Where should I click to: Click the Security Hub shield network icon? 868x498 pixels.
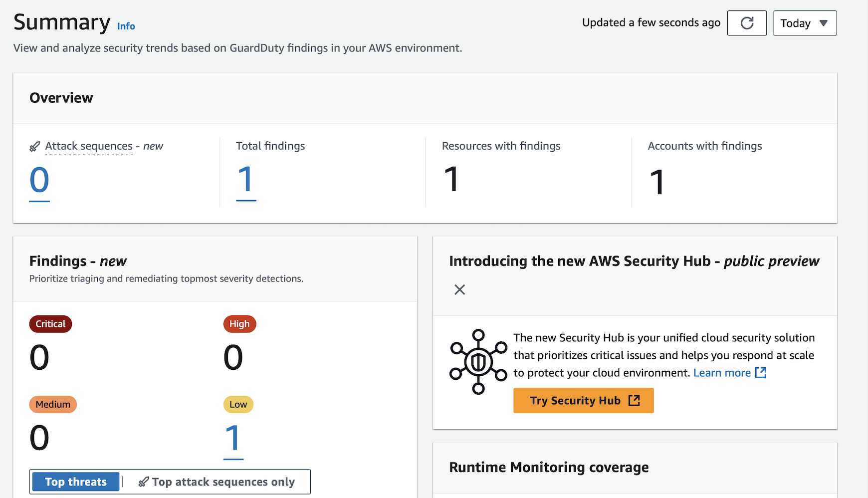pyautogui.click(x=478, y=362)
